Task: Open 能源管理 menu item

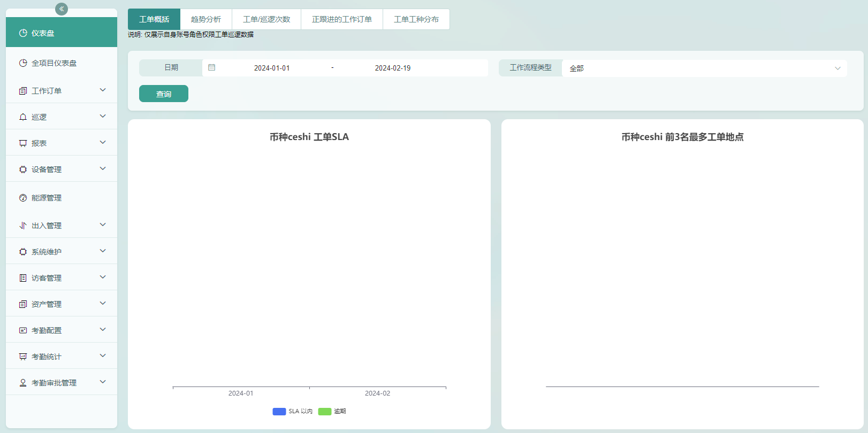Action: 62,198
